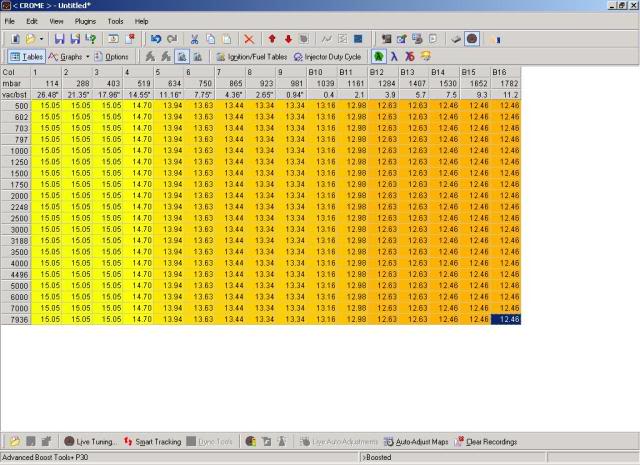Open the Tools menu

(116, 21)
